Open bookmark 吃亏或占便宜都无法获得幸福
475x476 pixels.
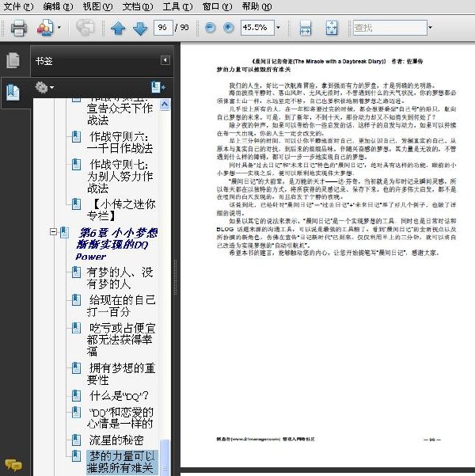121,340
